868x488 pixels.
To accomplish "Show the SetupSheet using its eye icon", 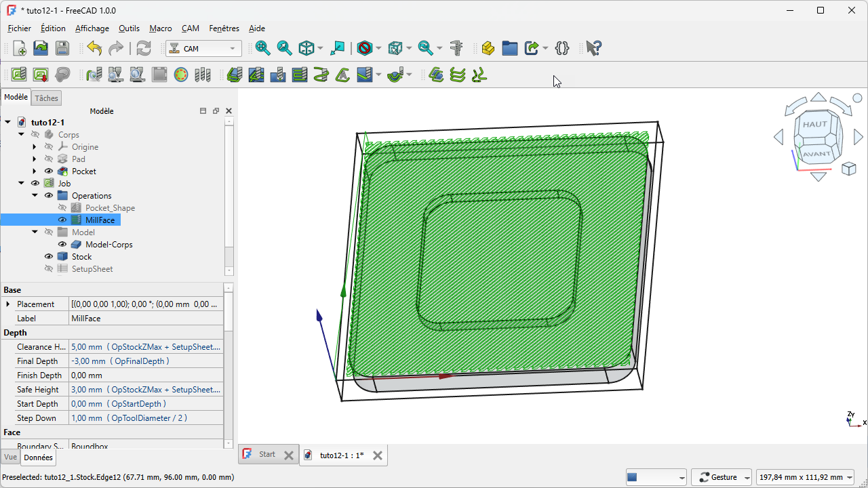I will [x=49, y=269].
